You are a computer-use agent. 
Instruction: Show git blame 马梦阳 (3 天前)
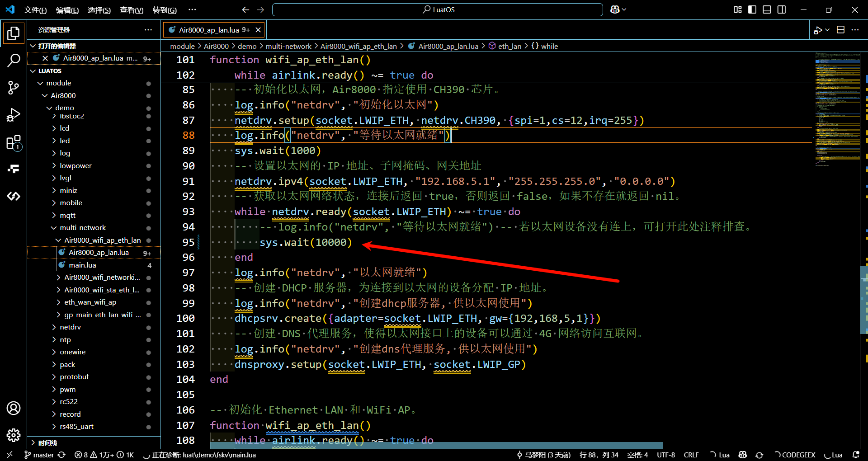click(543, 455)
